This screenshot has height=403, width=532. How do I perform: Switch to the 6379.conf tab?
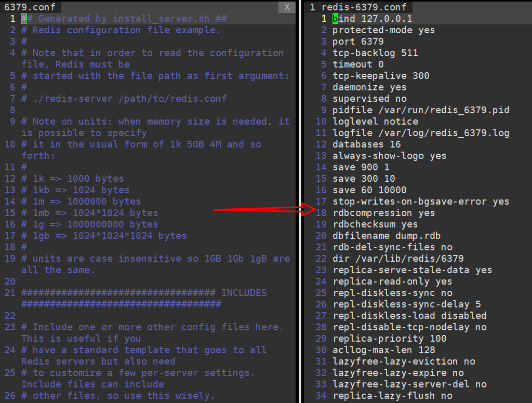click(30, 7)
